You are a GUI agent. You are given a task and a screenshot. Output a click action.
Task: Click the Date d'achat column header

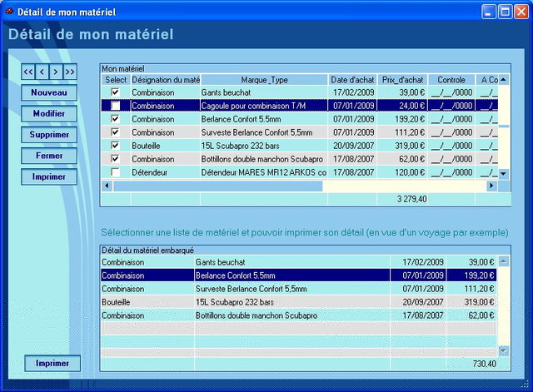[352, 80]
